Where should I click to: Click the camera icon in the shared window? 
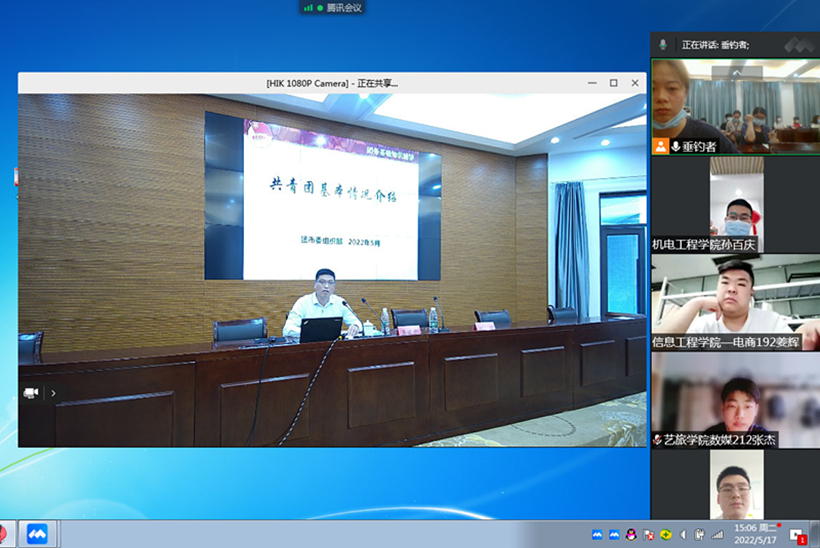31,393
